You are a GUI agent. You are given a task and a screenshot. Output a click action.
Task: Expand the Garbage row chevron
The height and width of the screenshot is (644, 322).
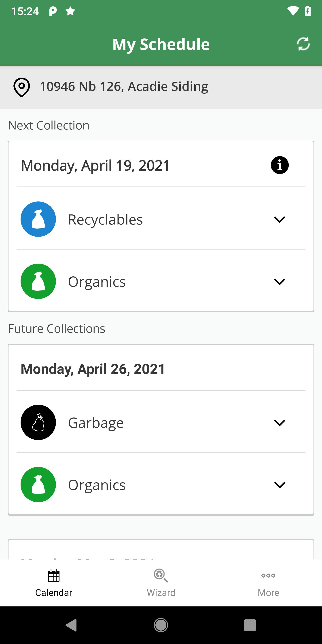(x=280, y=423)
